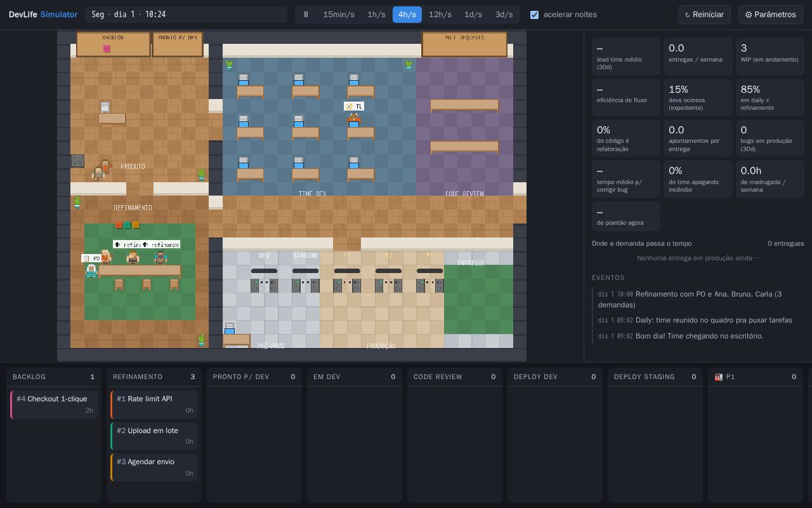The width and height of the screenshot is (812, 508).
Task: Open the Rate limit API card
Action: pos(154,405)
